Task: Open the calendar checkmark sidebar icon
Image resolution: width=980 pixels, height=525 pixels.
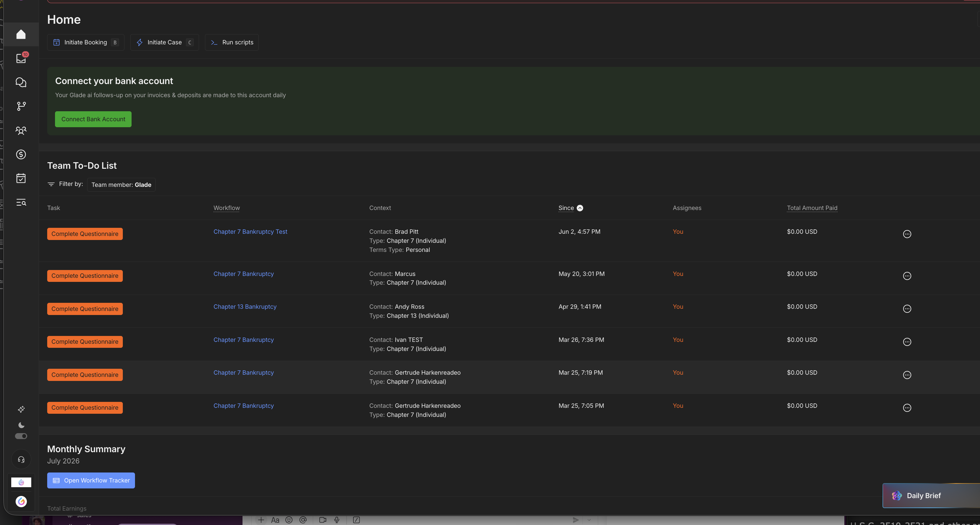Action: (21, 178)
